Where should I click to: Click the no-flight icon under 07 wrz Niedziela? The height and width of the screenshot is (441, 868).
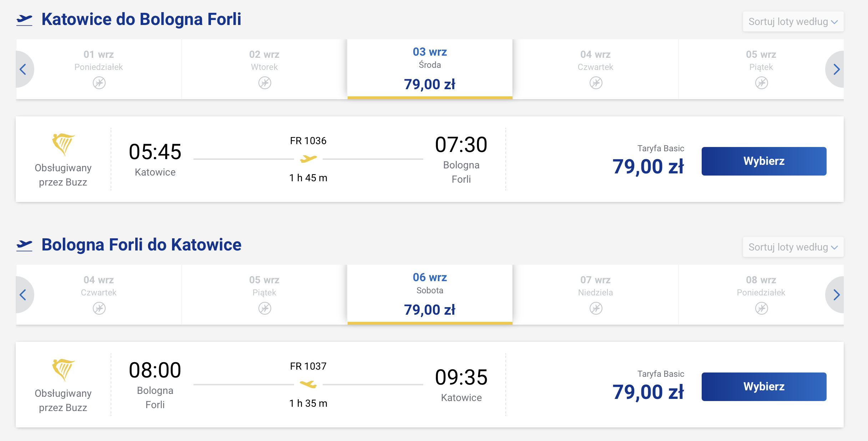tap(596, 308)
